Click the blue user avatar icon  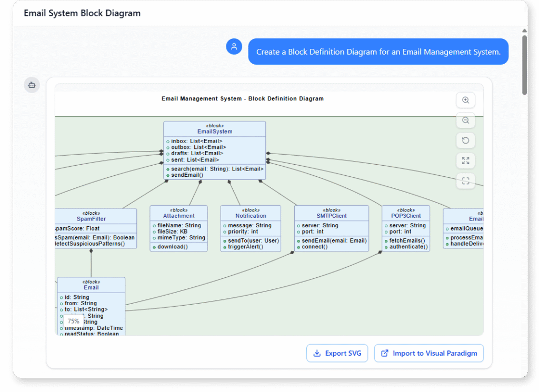(x=234, y=46)
